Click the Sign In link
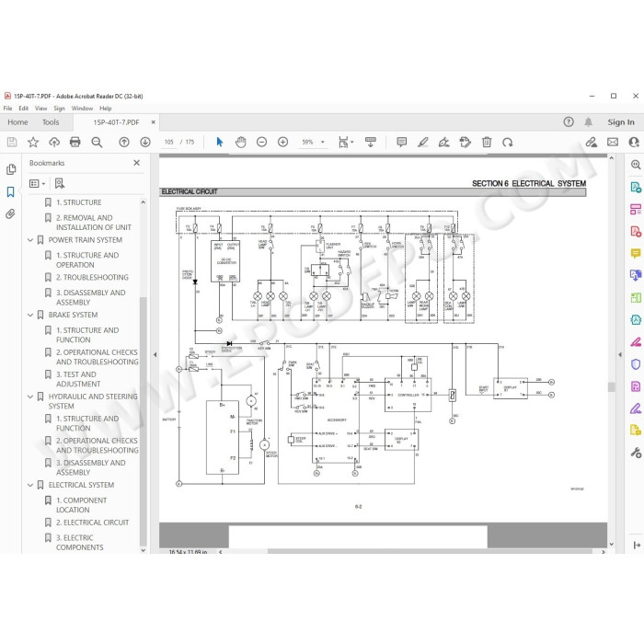The image size is (644, 644). tap(621, 122)
